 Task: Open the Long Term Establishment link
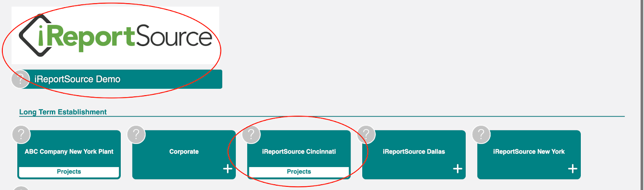[63, 112]
